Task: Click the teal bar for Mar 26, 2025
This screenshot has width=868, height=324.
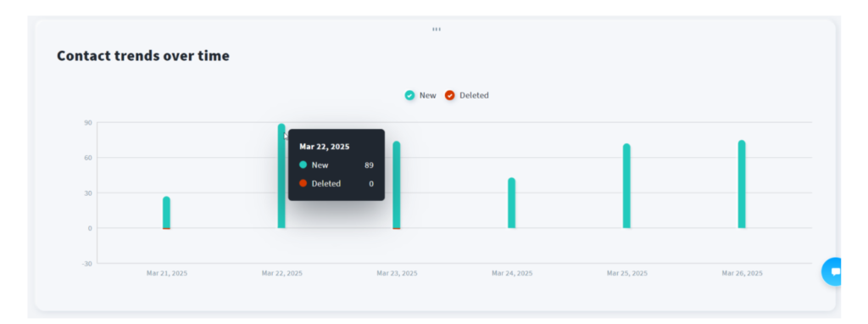Action: 742,184
